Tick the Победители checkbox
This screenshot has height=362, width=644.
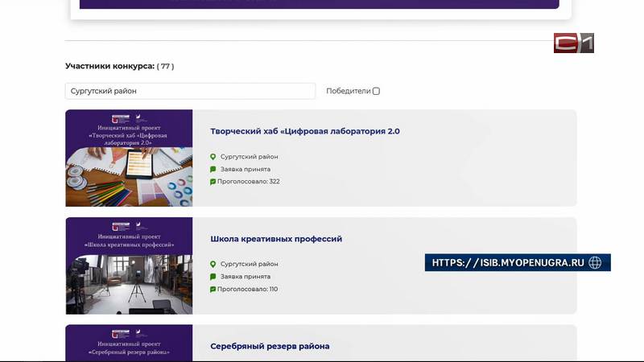click(x=376, y=91)
